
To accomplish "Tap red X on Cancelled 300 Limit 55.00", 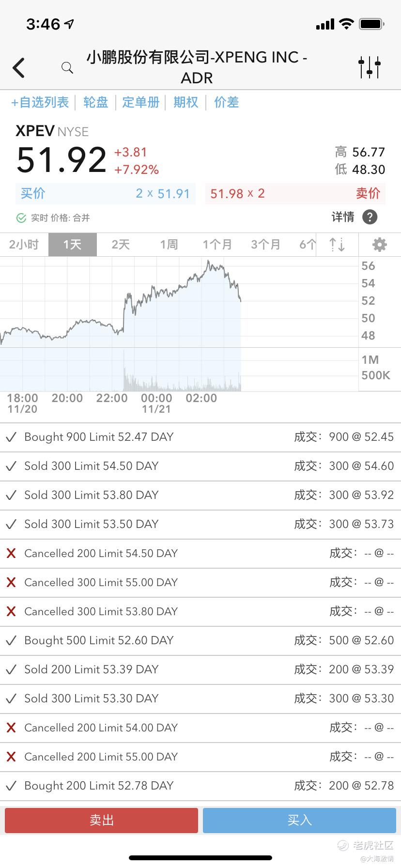I will [x=11, y=582].
